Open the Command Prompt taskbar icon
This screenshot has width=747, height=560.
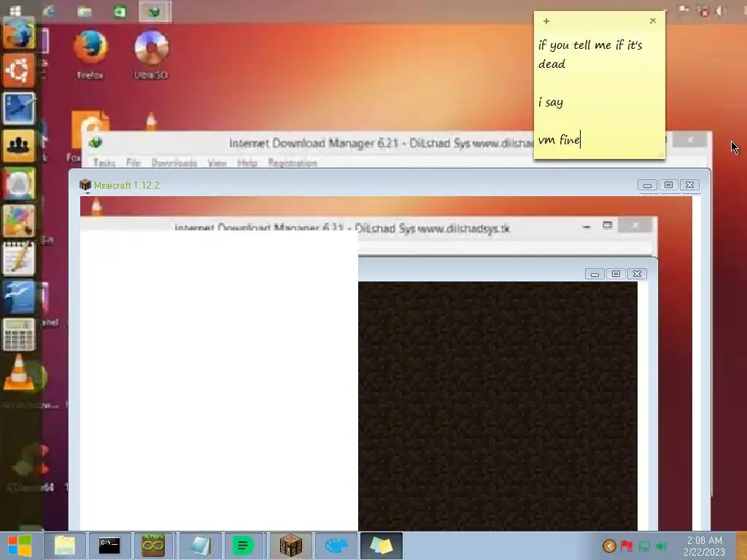point(109,545)
